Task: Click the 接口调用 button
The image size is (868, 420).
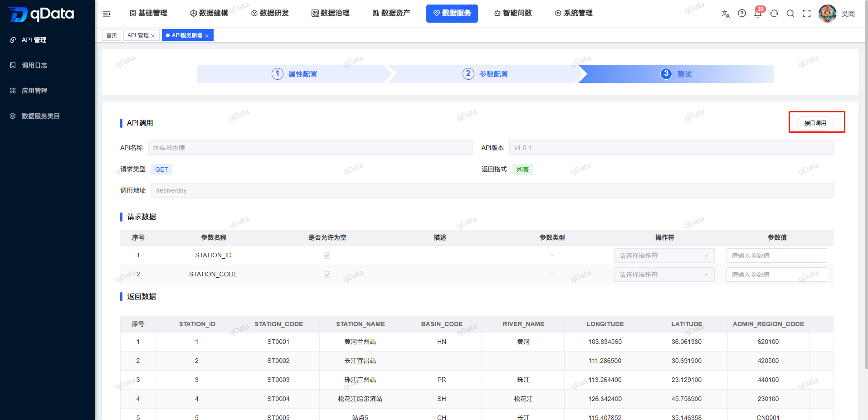Action: click(815, 123)
